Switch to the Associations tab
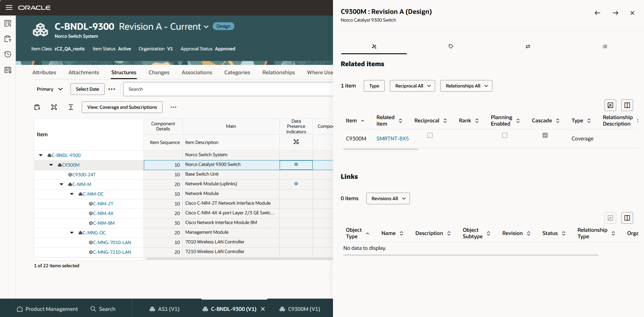 coord(197,72)
